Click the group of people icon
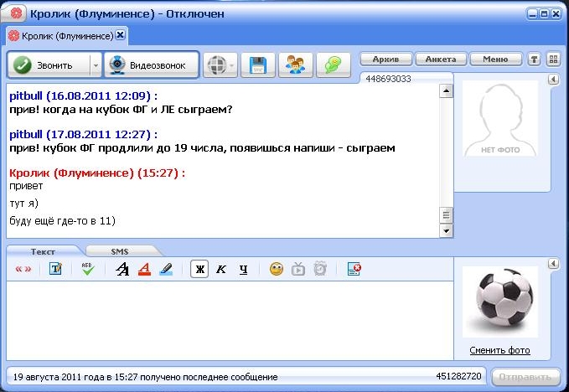The height and width of the screenshot is (392, 569). click(x=295, y=65)
